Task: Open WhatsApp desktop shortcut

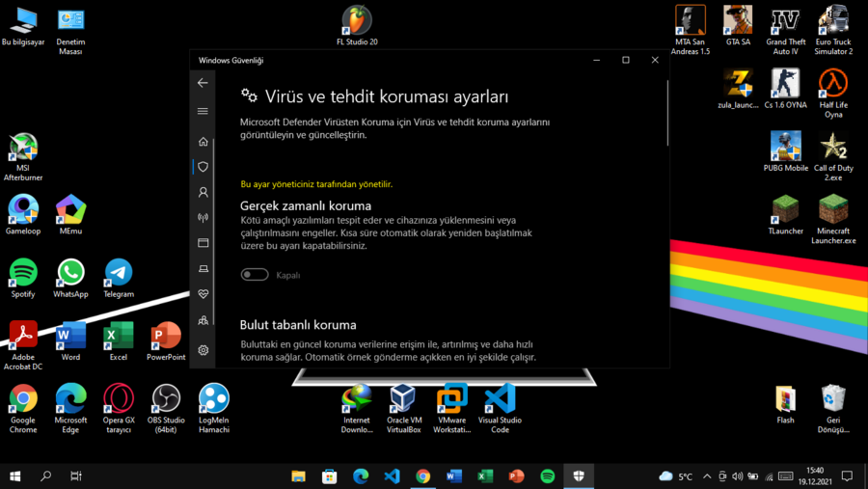Action: tap(70, 278)
